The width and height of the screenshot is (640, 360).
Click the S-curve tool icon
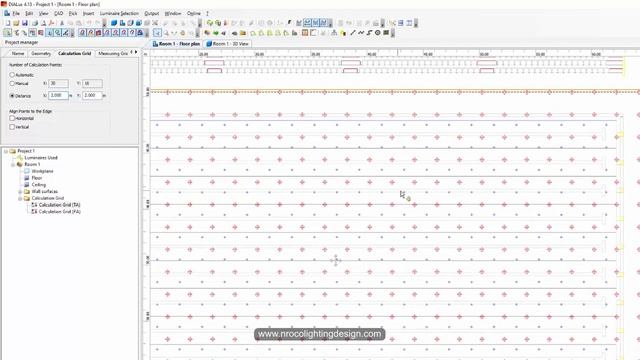369,33
